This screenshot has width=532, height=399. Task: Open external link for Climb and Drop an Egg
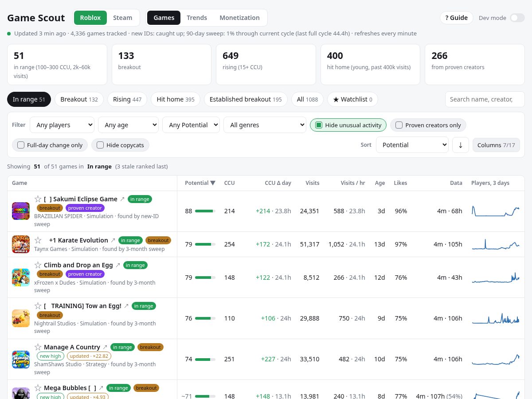(118, 265)
